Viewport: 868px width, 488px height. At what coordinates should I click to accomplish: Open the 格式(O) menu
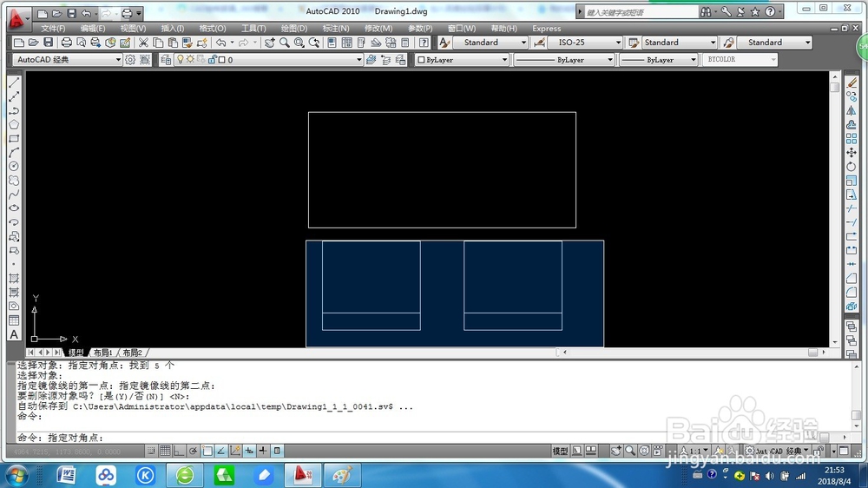pos(212,29)
